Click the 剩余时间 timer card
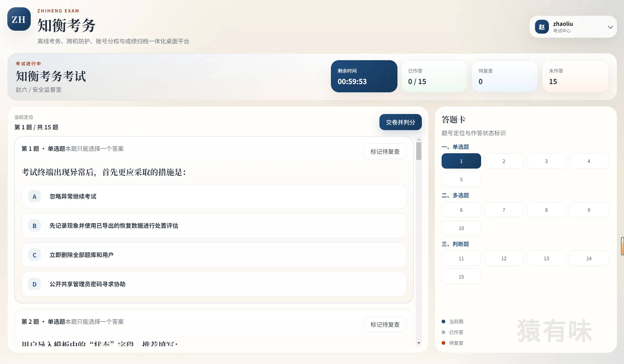 364,76
